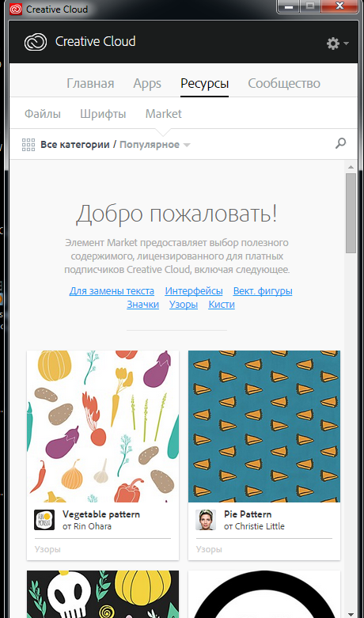Viewport: 364px width, 618px height.
Task: Follow the Для замены текста link
Action: click(x=112, y=291)
